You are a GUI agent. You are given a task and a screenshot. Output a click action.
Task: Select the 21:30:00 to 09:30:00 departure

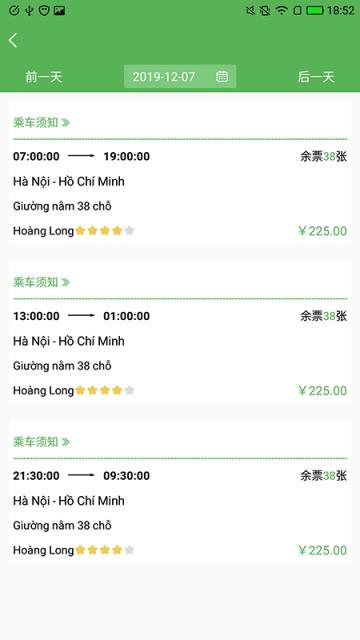coord(180,513)
